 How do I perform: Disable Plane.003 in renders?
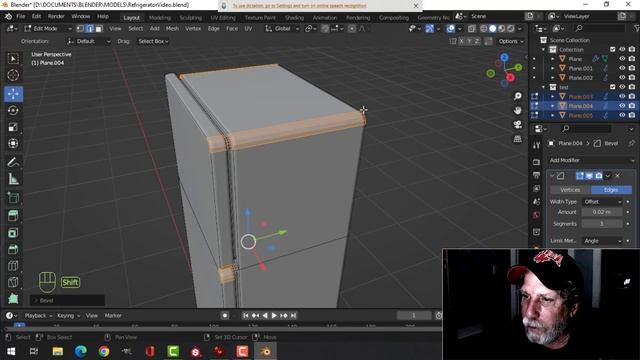[632, 96]
